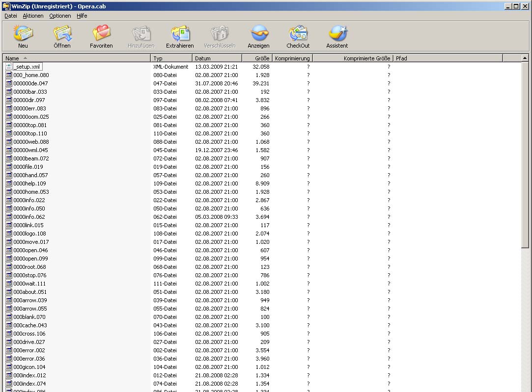Select file icon of 00000wml.045

(9, 150)
